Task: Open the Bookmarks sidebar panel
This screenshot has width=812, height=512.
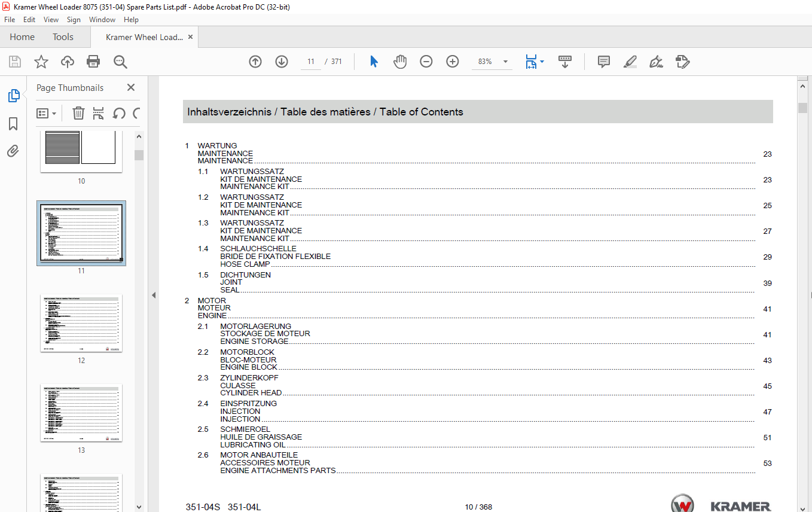Action: click(x=13, y=124)
